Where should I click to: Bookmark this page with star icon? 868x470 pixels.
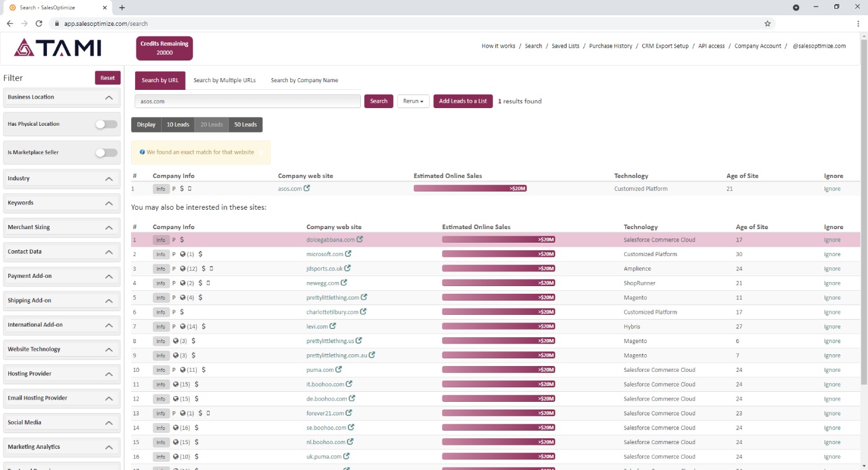pyautogui.click(x=768, y=23)
